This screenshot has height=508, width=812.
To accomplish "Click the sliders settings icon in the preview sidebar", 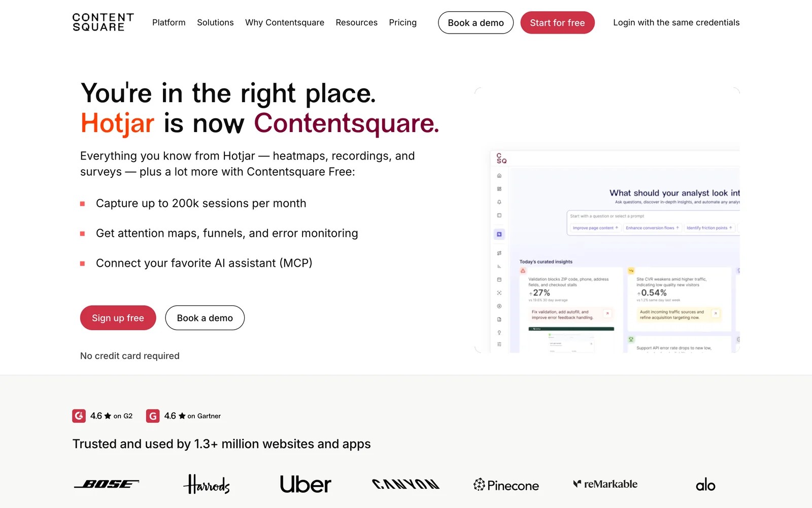I will 499,344.
